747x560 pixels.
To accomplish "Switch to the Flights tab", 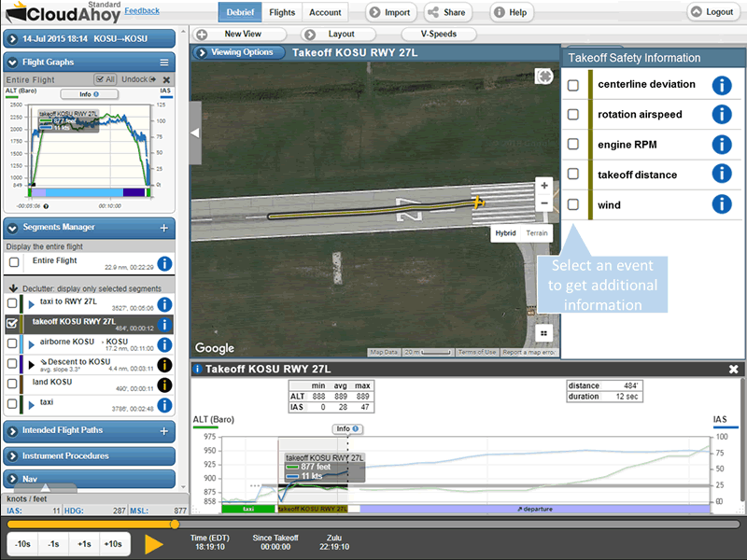I will point(282,13).
